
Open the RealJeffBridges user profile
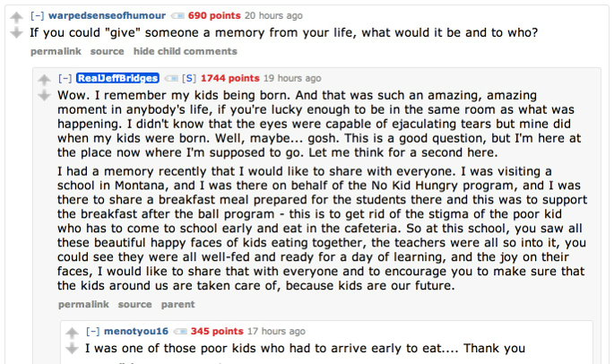pos(117,79)
